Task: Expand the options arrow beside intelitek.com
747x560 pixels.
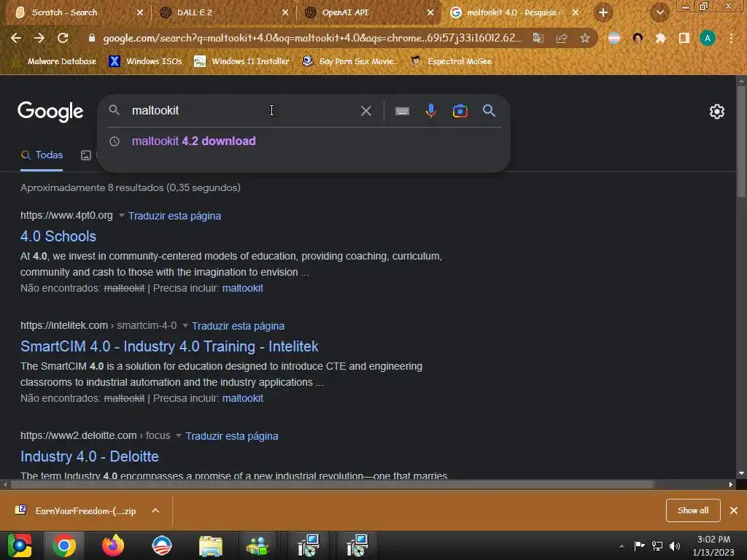Action: coord(185,325)
